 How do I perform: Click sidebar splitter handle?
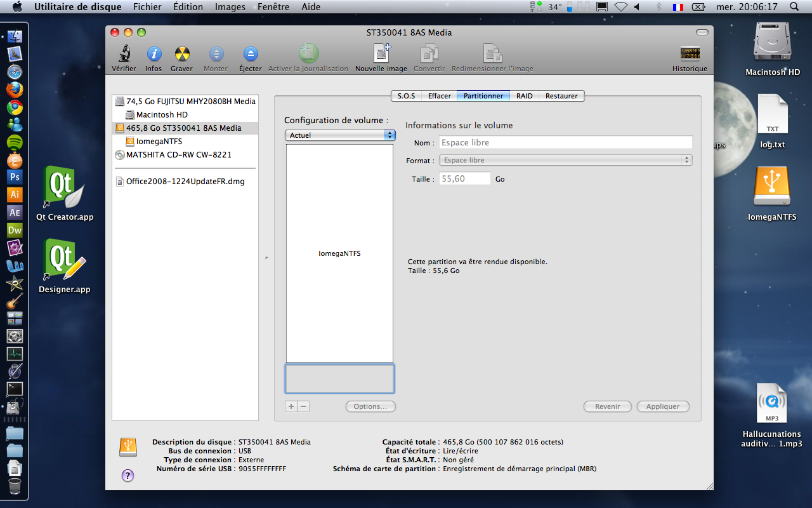[266, 258]
